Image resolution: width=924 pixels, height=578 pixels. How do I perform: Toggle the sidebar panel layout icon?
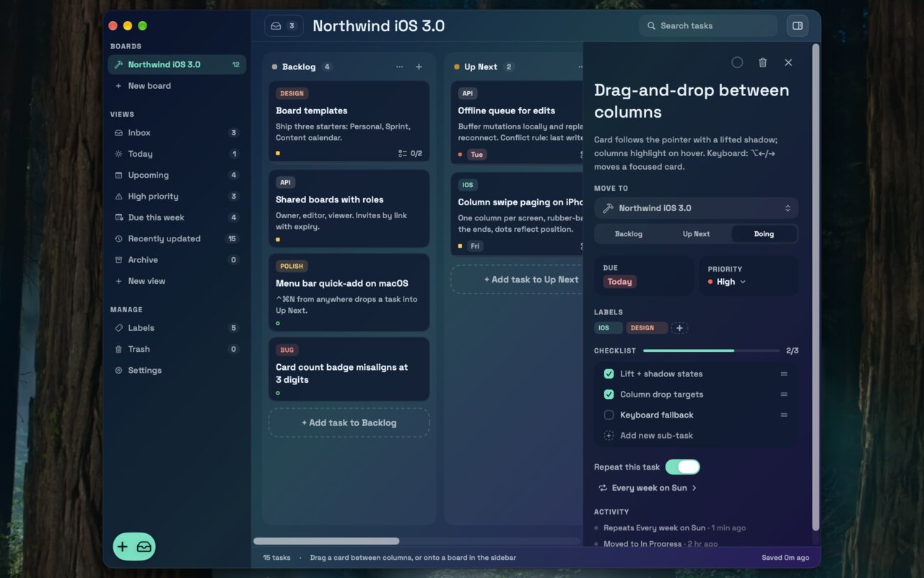point(798,26)
